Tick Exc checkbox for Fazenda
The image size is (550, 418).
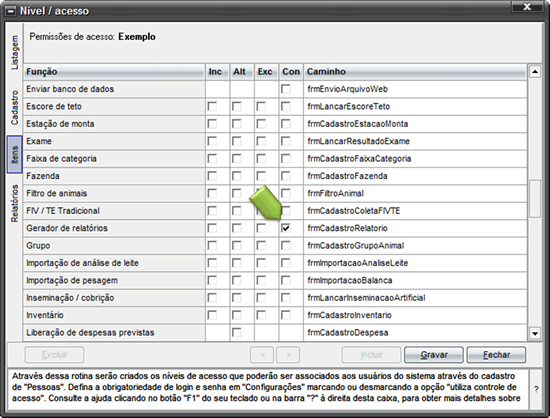click(x=261, y=176)
